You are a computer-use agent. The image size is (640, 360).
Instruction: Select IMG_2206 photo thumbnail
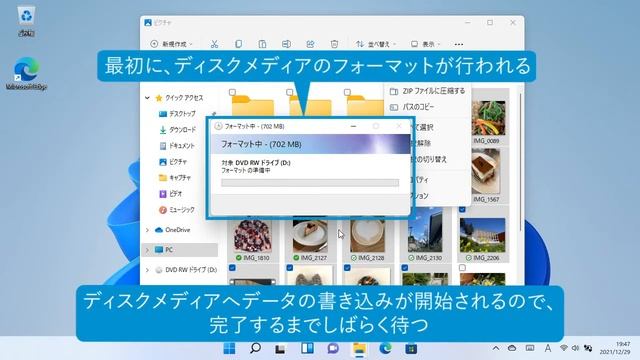click(x=482, y=236)
